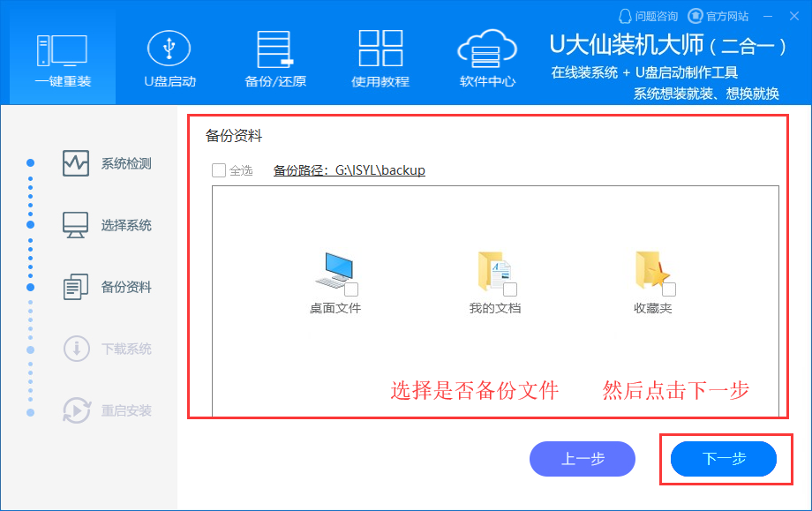Viewport: 812px width, 511px height.
Task: Click the 我的文档 label text
Action: coord(494,309)
